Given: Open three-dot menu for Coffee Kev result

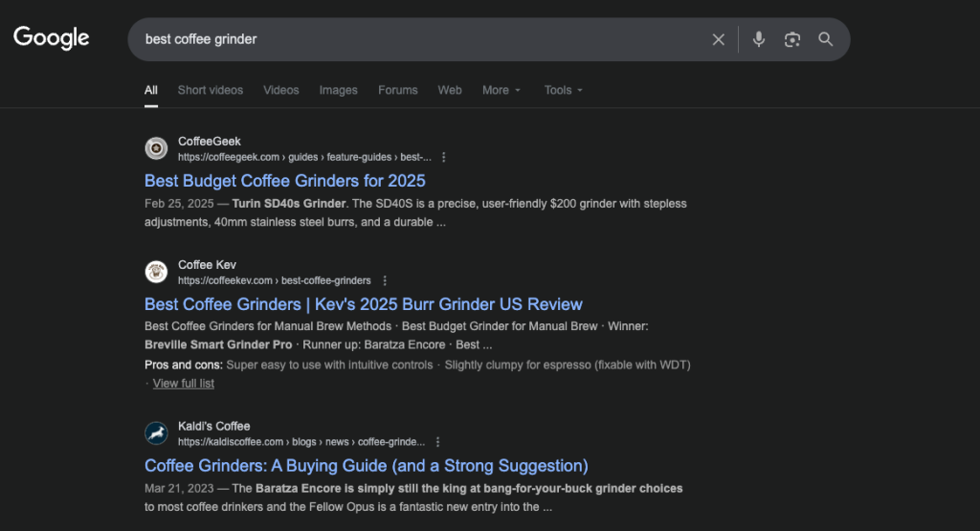Looking at the screenshot, I should 385,280.
